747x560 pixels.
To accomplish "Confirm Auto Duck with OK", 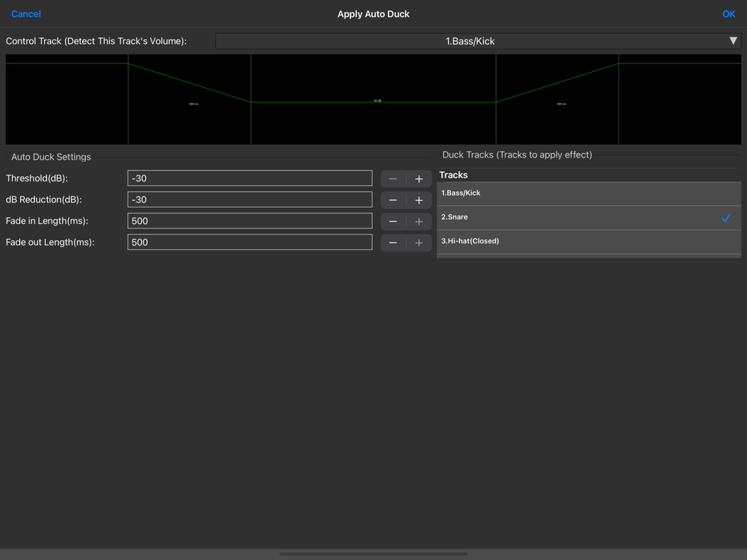I will tap(728, 13).
